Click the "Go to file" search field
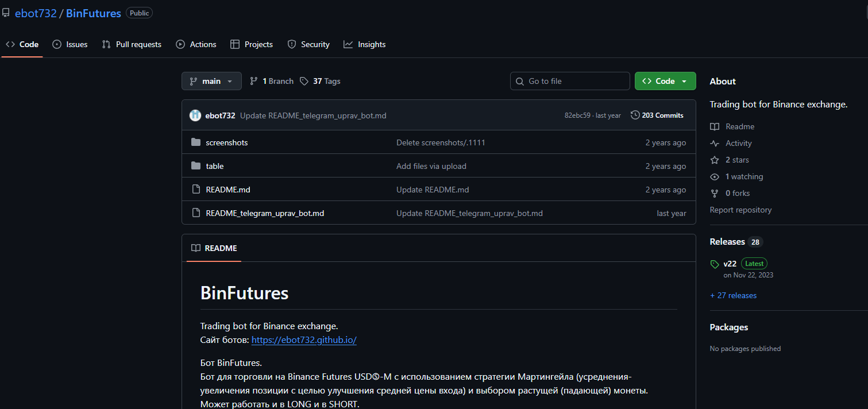Viewport: 868px width, 409px height. tap(569, 80)
